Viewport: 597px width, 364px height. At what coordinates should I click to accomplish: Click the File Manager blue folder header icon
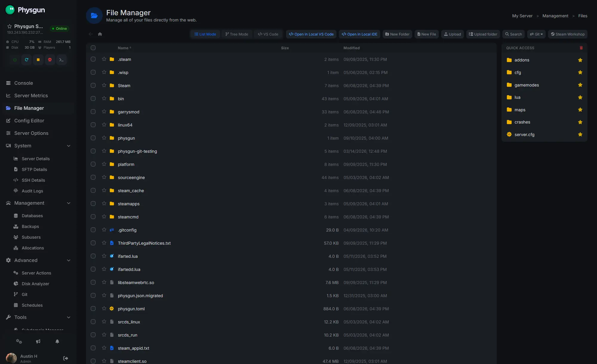(x=94, y=16)
